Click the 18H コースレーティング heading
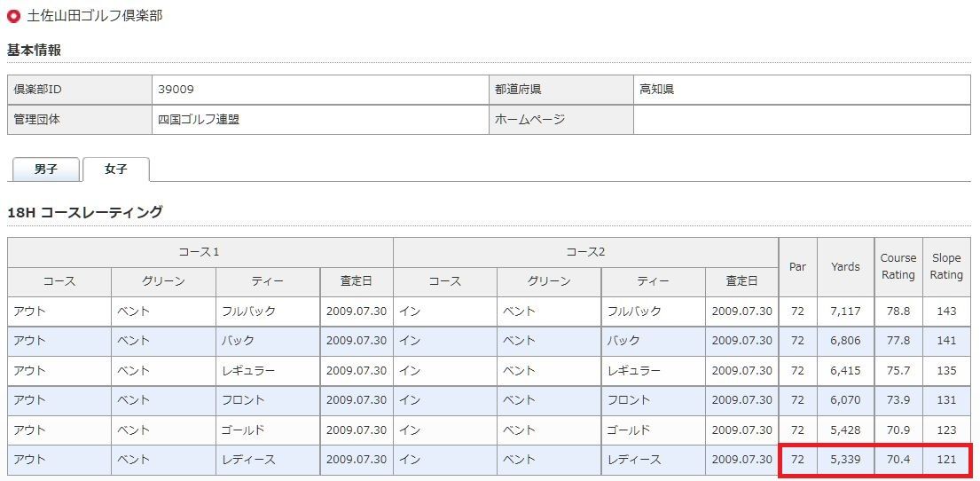This screenshot has width=980, height=481. point(85,212)
